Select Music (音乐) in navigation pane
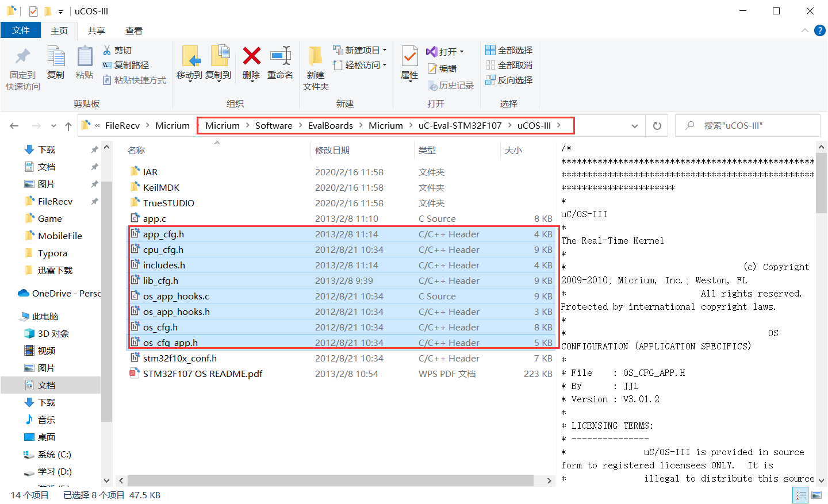This screenshot has height=504, width=828. tap(40, 420)
